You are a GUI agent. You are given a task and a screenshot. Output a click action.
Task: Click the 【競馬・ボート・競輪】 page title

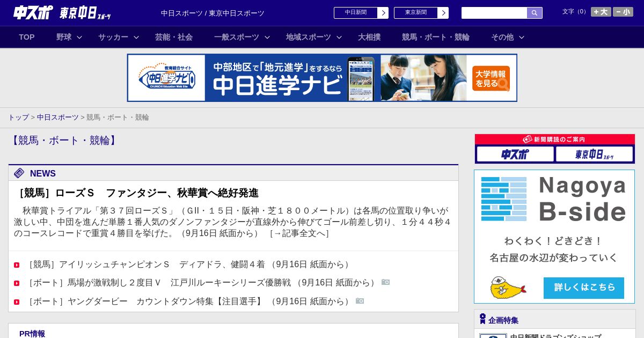coord(64,141)
